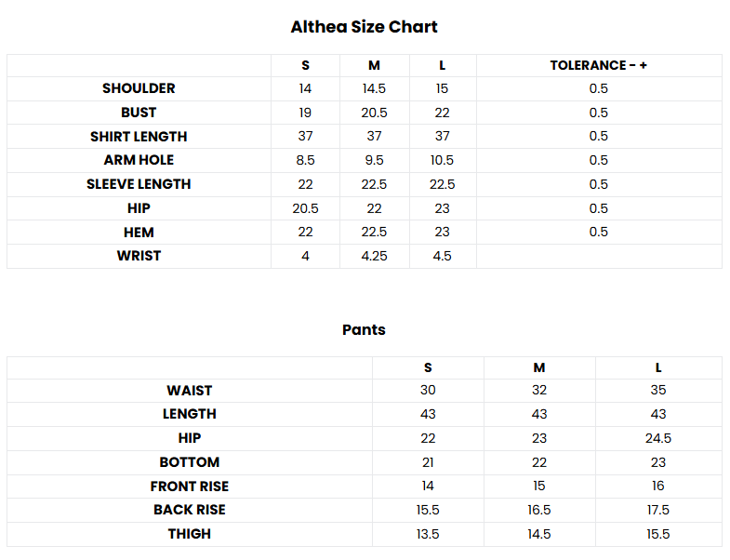Image resolution: width=730 pixels, height=560 pixels.
Task: Select the shirt HIP value 20.5
Action: tap(305, 208)
